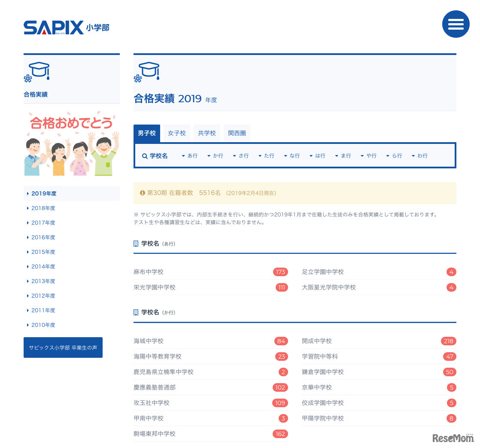Open the 2015年度 results link
The width and height of the screenshot is (480, 448).
(43, 252)
